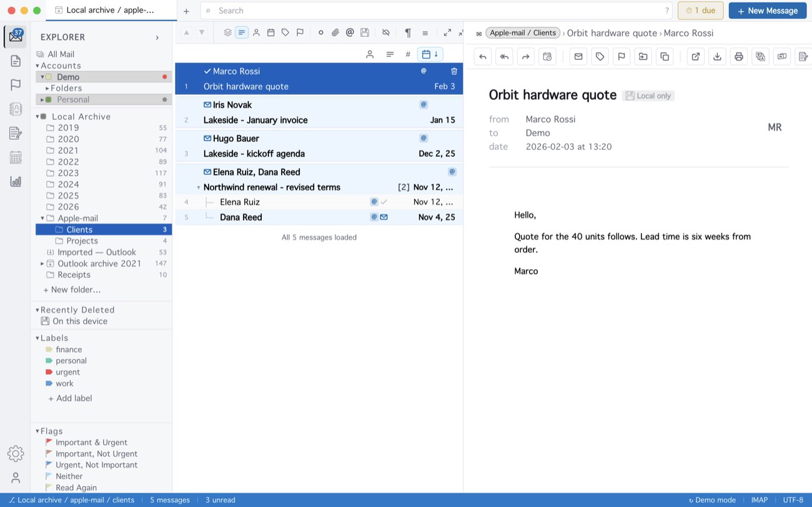Click the New folder link
812x507 pixels.
pos(72,290)
